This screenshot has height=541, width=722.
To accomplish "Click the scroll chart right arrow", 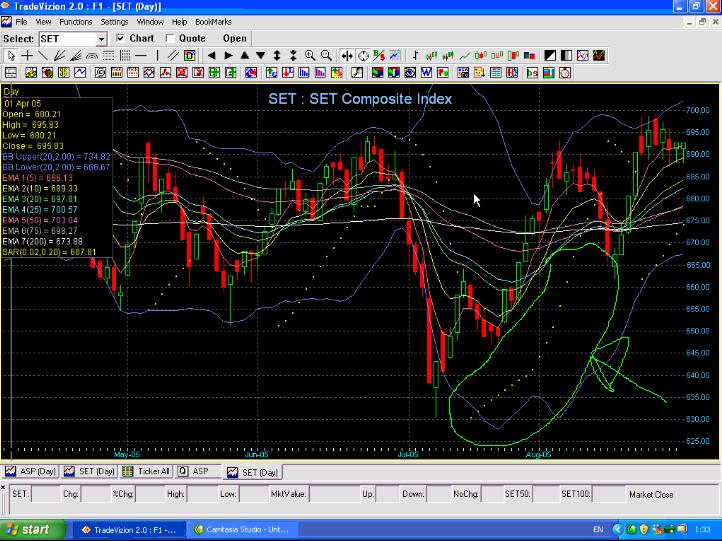I will (228, 56).
